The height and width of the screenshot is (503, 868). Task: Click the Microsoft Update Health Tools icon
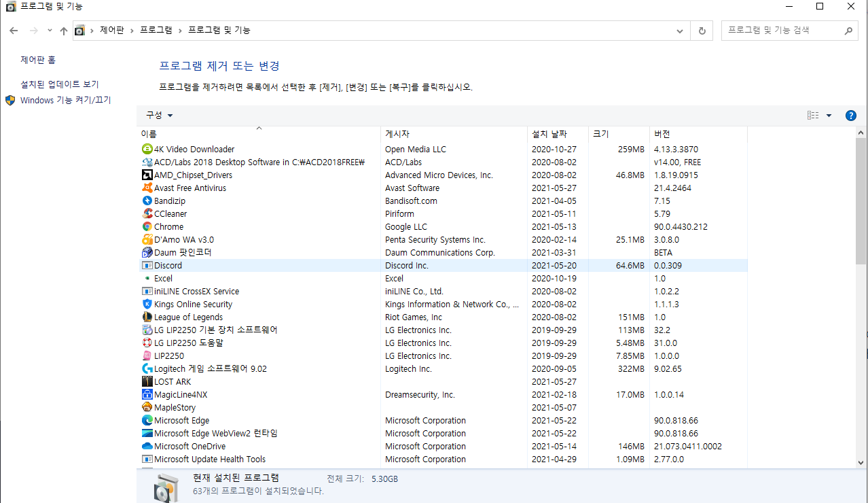point(147,459)
